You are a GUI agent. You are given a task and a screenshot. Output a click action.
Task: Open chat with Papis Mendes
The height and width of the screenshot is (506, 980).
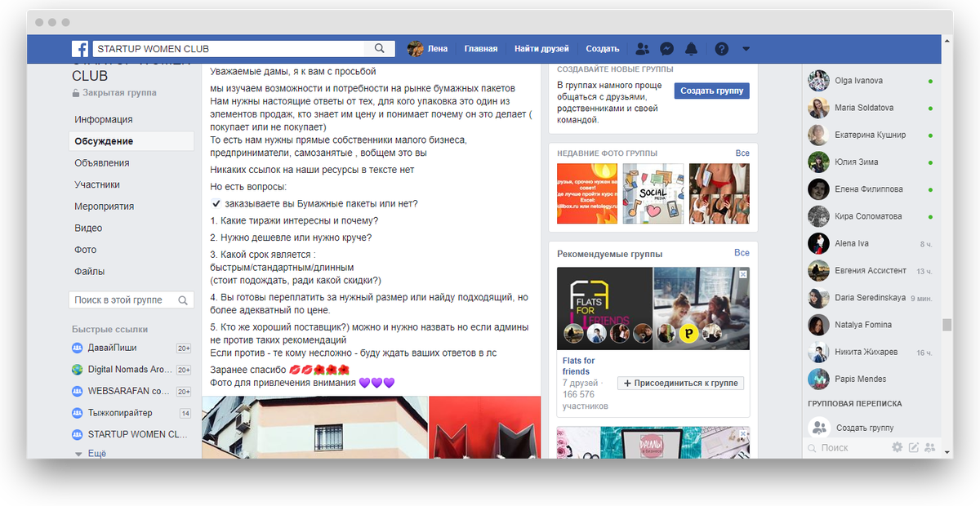(862, 379)
